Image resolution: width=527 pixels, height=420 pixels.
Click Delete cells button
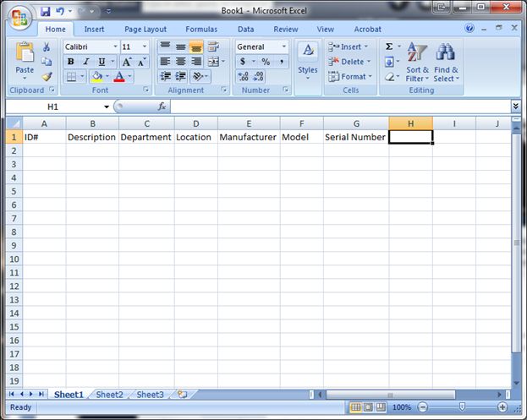(x=349, y=62)
